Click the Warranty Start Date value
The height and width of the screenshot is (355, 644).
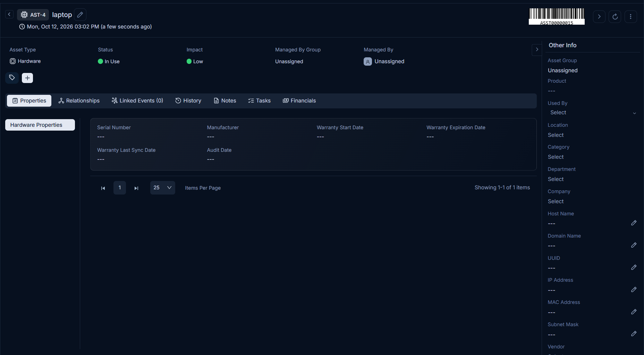click(320, 137)
